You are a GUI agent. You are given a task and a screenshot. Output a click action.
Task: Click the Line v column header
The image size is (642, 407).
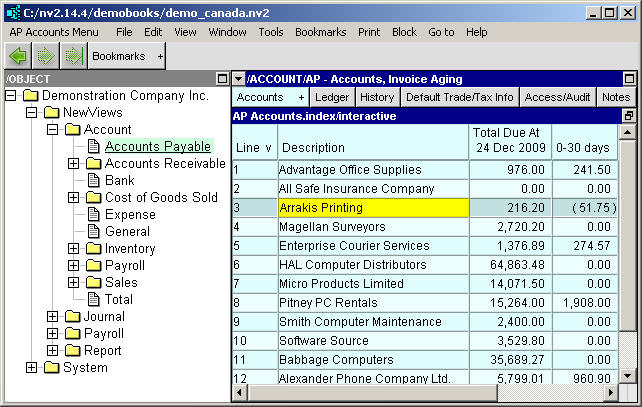254,142
